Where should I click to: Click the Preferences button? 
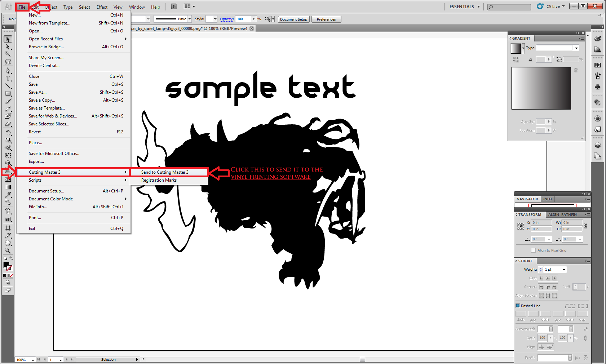tap(326, 19)
